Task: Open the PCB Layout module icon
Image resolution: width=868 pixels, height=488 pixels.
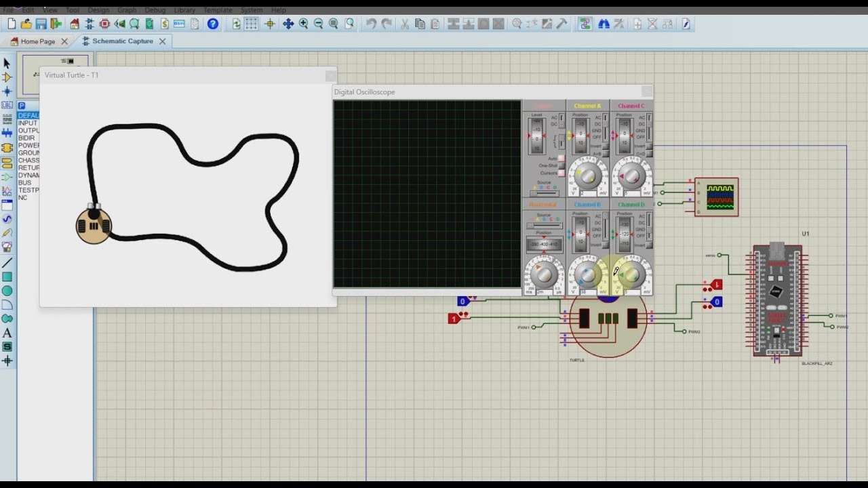Action: (104, 24)
